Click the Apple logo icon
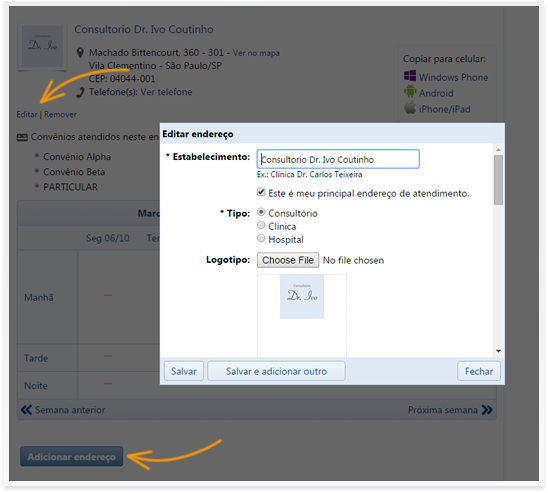Image resolution: width=548 pixels, height=493 pixels. [410, 108]
